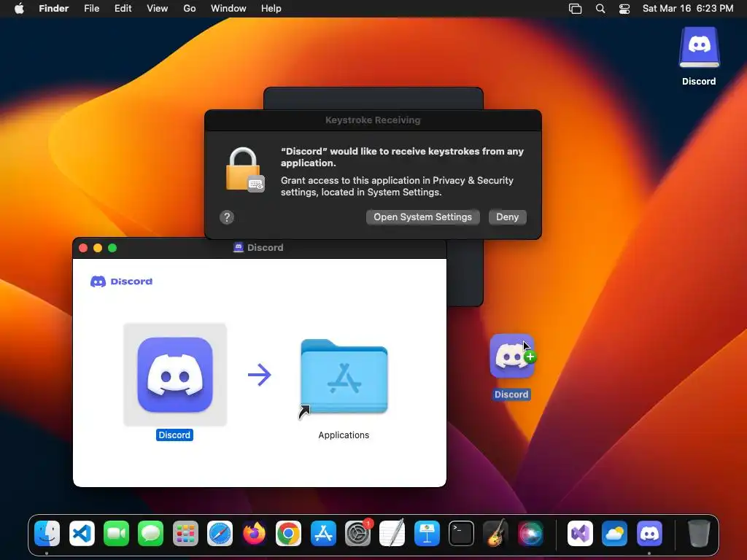Open the View menu

[x=158, y=9]
